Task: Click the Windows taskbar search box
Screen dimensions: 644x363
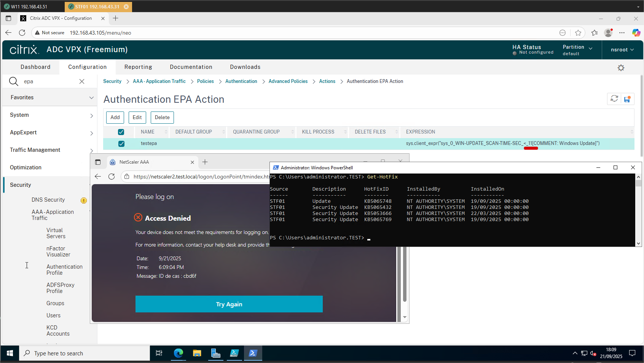Action: [84, 353]
